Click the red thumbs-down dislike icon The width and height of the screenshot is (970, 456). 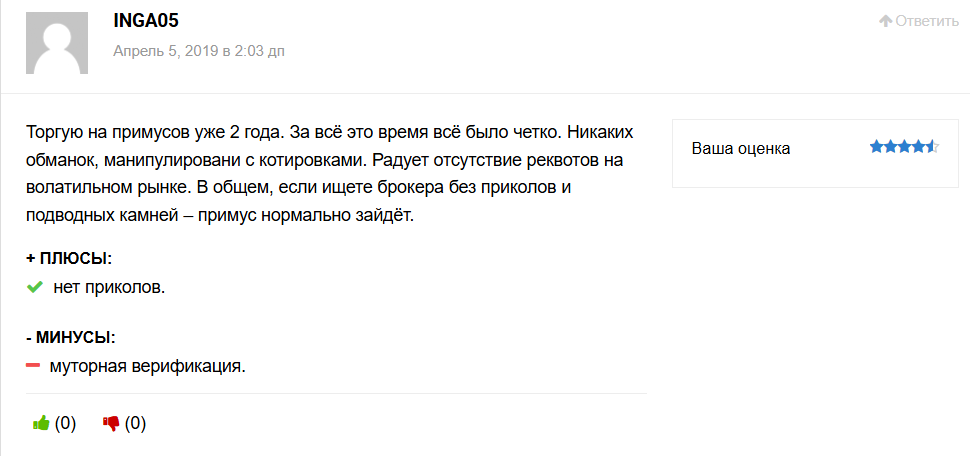point(111,423)
